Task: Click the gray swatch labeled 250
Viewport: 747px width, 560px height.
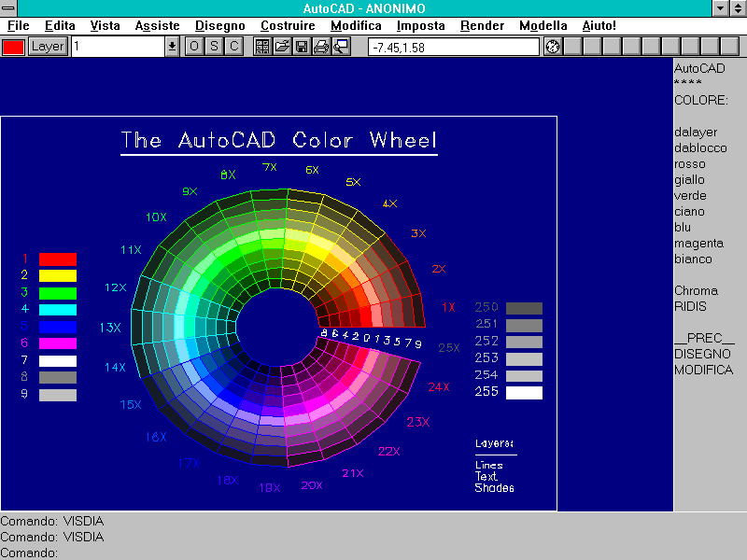Action: point(524,308)
